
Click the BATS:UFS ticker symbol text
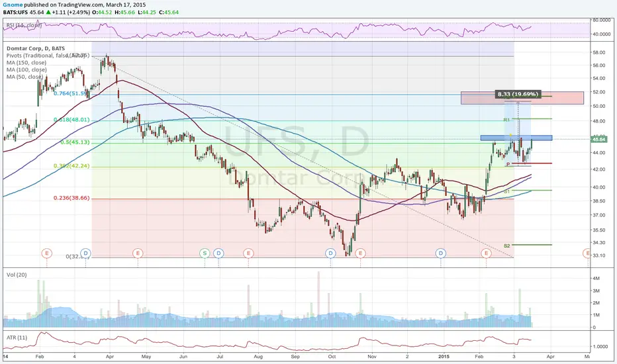(16, 12)
